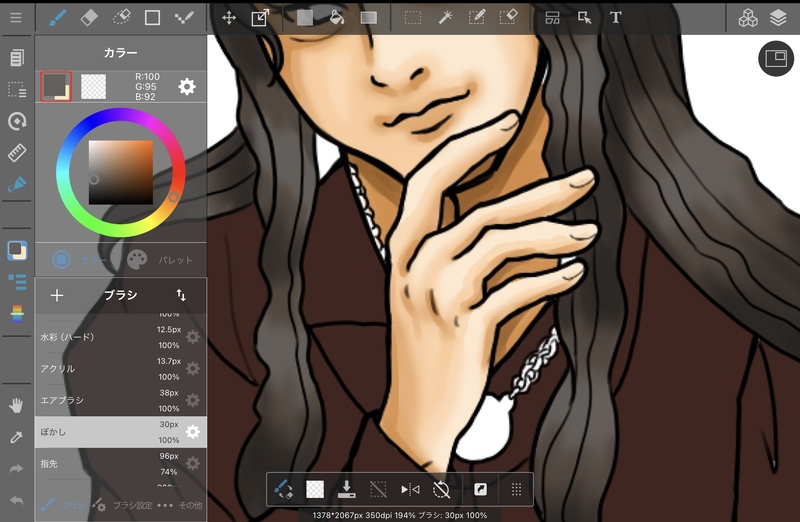Select the Hand pan tool
This screenshot has width=800, height=522.
click(x=16, y=406)
